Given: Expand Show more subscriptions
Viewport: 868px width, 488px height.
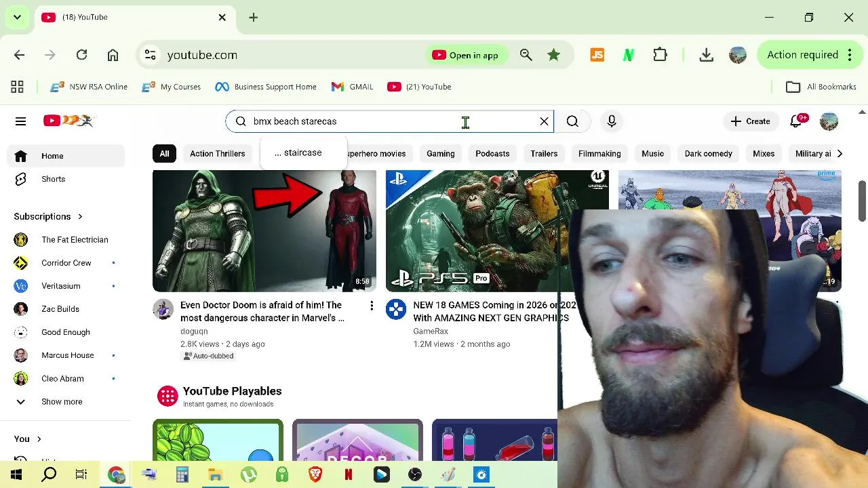Looking at the screenshot, I should (66, 401).
